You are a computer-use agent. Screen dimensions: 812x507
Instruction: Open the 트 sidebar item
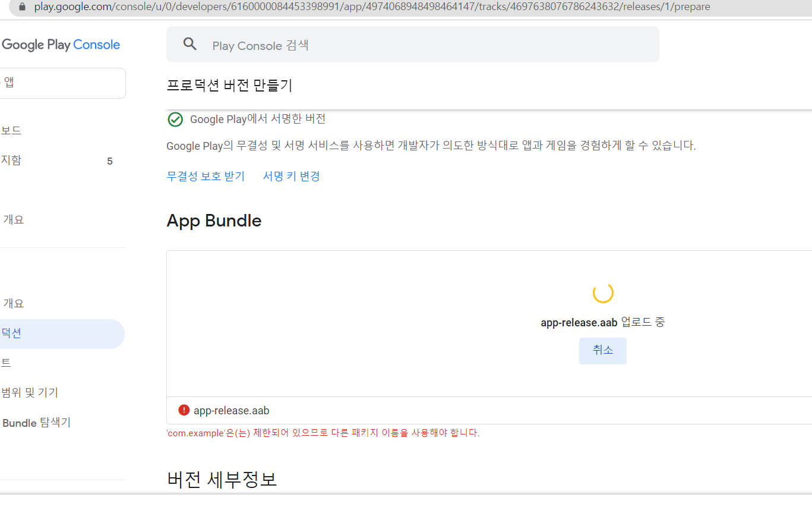point(6,363)
